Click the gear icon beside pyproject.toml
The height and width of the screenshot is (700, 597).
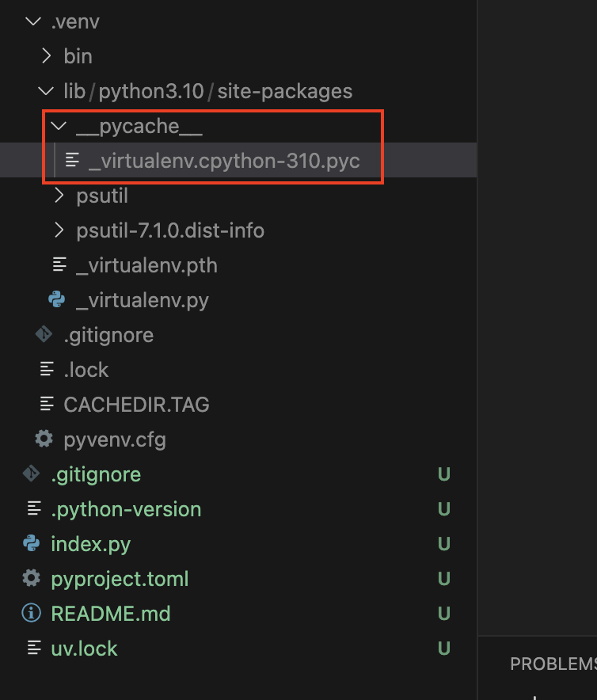click(32, 579)
